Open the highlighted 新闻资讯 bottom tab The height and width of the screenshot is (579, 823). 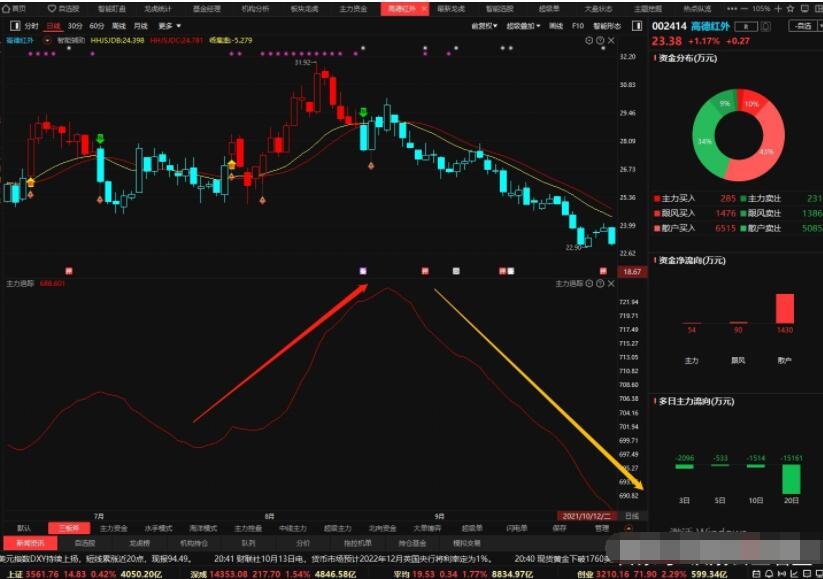pyautogui.click(x=30, y=543)
